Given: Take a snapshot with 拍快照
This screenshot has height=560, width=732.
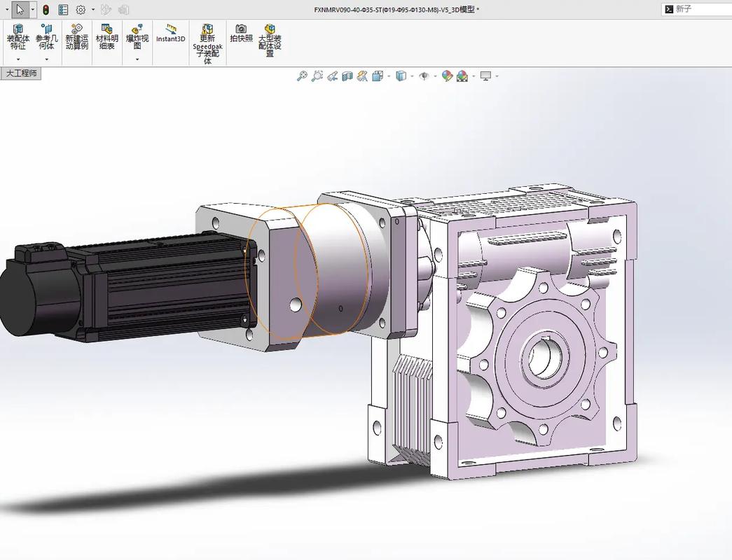Looking at the screenshot, I should click(241, 34).
